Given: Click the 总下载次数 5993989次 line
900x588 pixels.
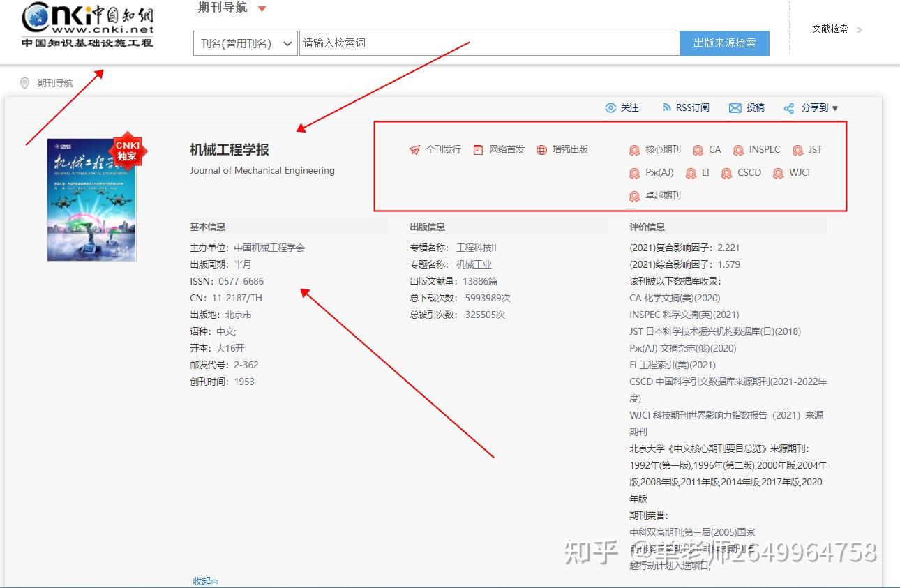Looking at the screenshot, I should [x=460, y=298].
